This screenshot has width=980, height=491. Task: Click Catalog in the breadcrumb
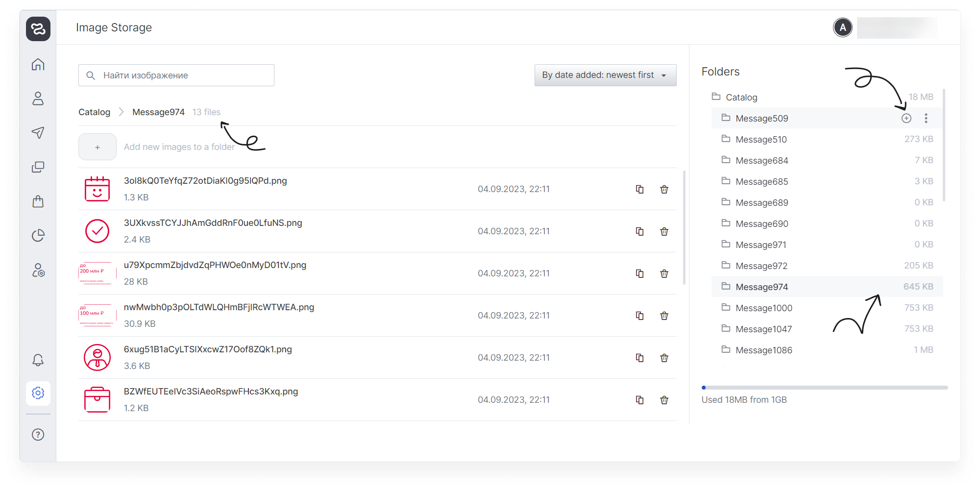94,112
